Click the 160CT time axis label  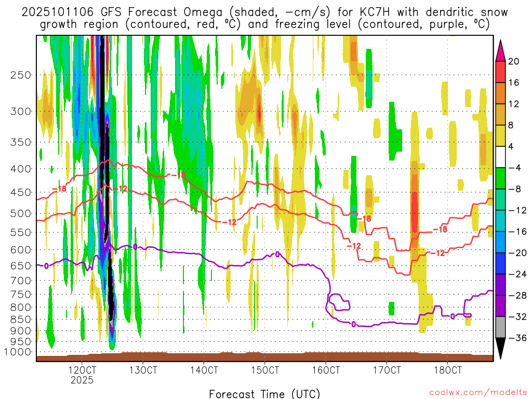(326, 370)
